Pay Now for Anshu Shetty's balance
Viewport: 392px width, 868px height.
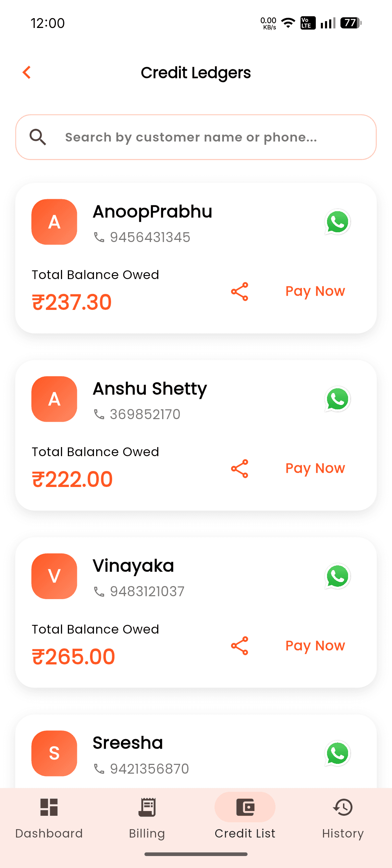click(315, 468)
